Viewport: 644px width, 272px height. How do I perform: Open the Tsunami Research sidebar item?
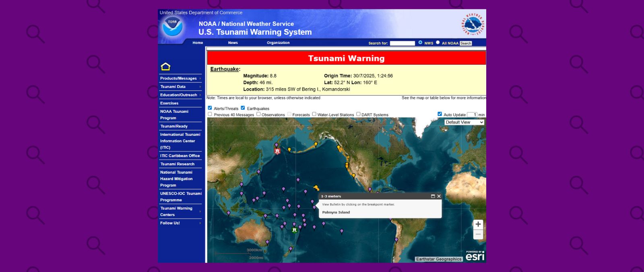[178, 164]
